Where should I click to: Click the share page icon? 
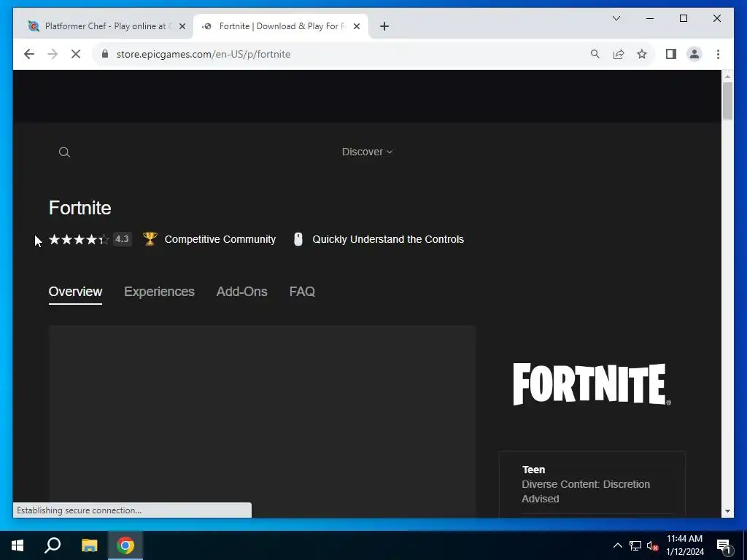619,54
